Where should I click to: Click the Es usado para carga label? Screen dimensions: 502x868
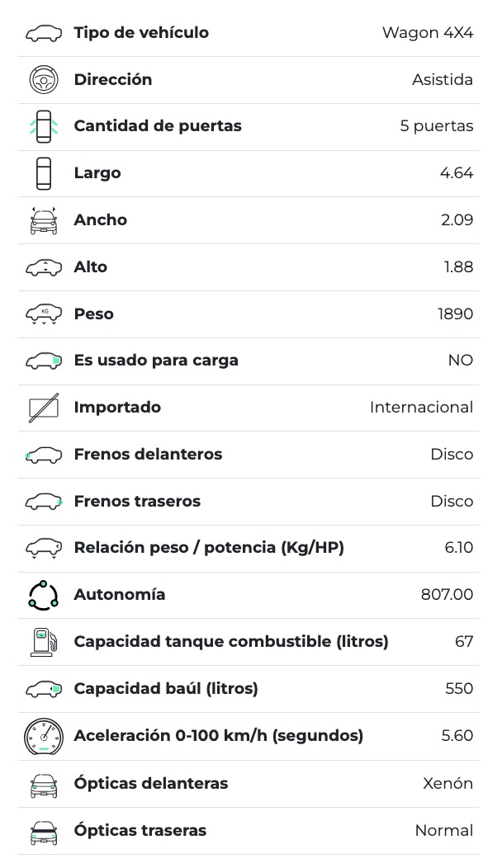(x=156, y=361)
